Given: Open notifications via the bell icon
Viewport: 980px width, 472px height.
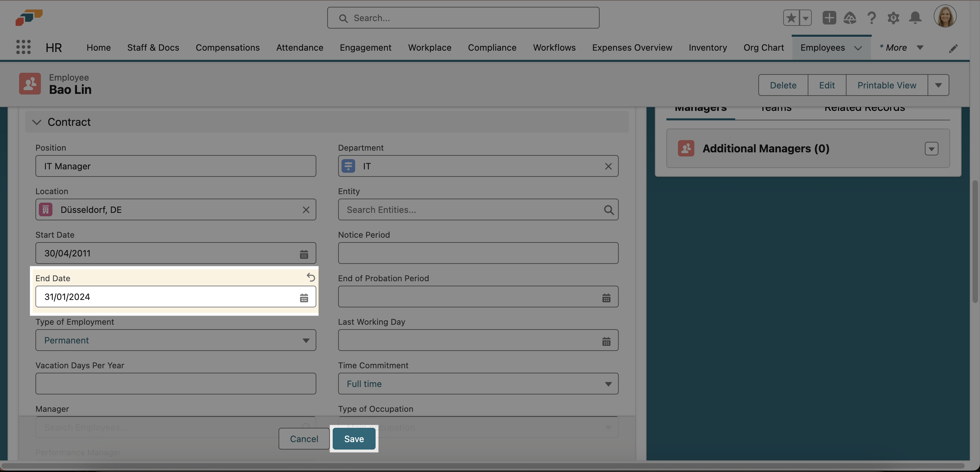Looking at the screenshot, I should [915, 17].
